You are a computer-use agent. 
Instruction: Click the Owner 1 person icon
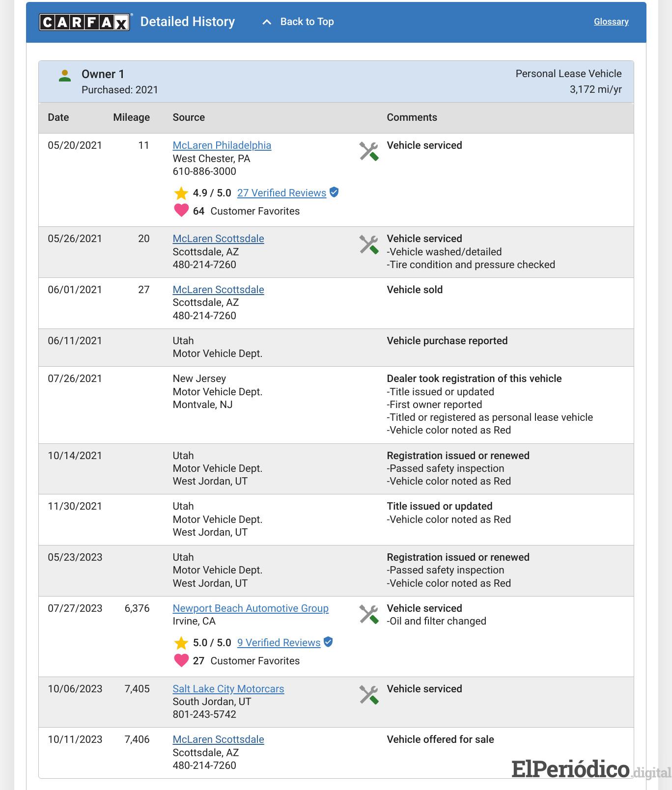tap(65, 76)
